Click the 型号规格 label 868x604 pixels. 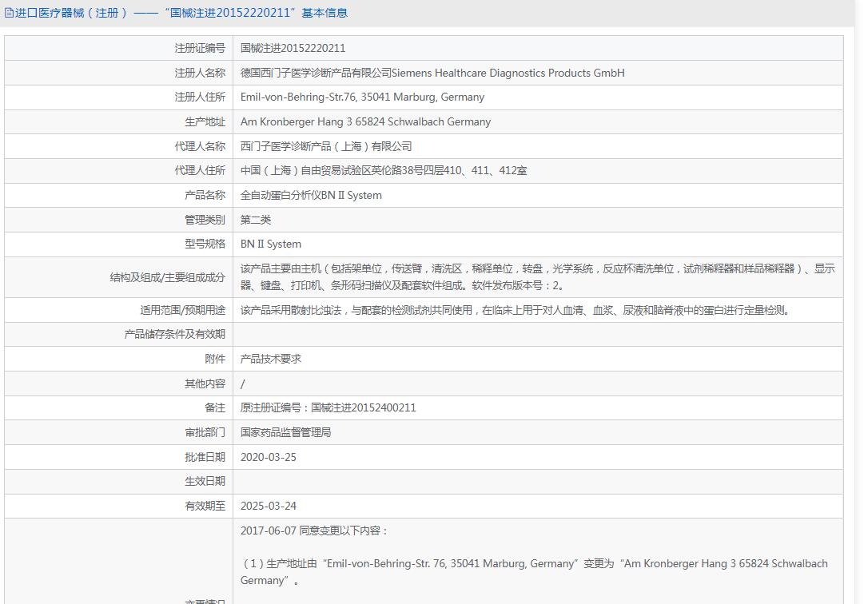205,244
